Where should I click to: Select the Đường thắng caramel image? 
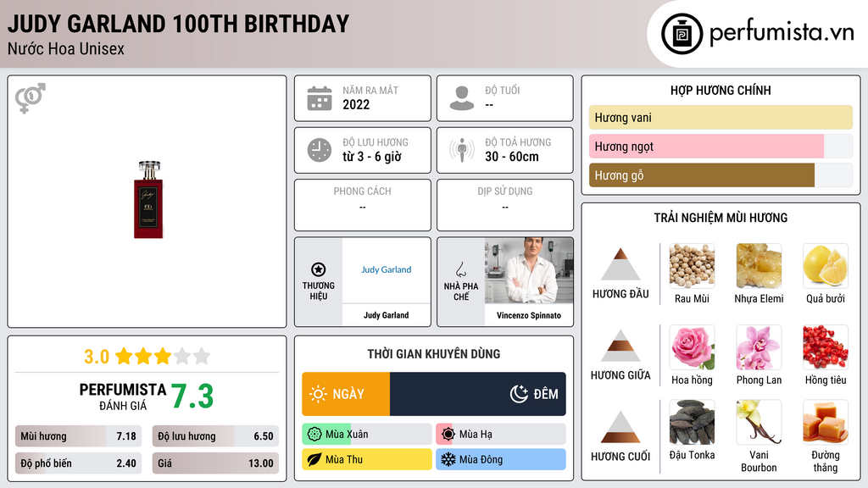coord(826,423)
